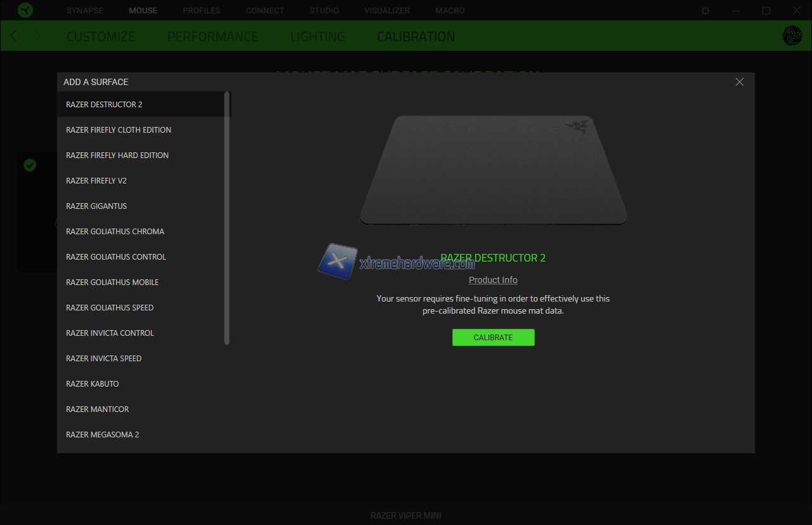The height and width of the screenshot is (525, 812).
Task: Open the settings gear icon
Action: [705, 11]
